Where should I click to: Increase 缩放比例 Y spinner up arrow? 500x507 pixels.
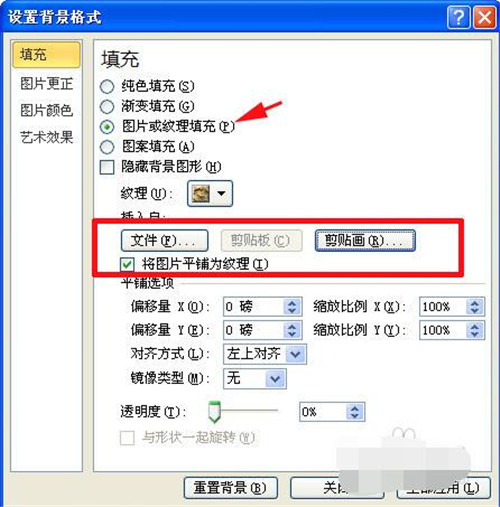pyautogui.click(x=475, y=327)
